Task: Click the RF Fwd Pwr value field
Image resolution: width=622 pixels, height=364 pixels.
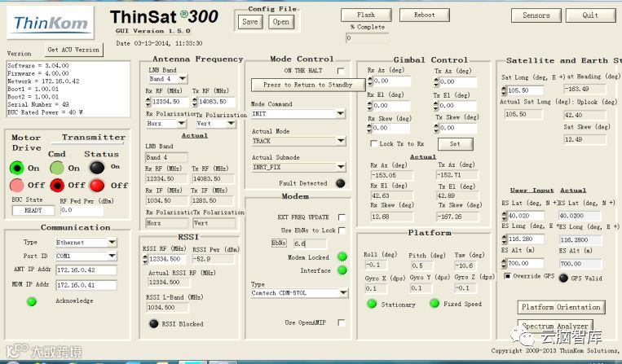Action: click(x=82, y=210)
